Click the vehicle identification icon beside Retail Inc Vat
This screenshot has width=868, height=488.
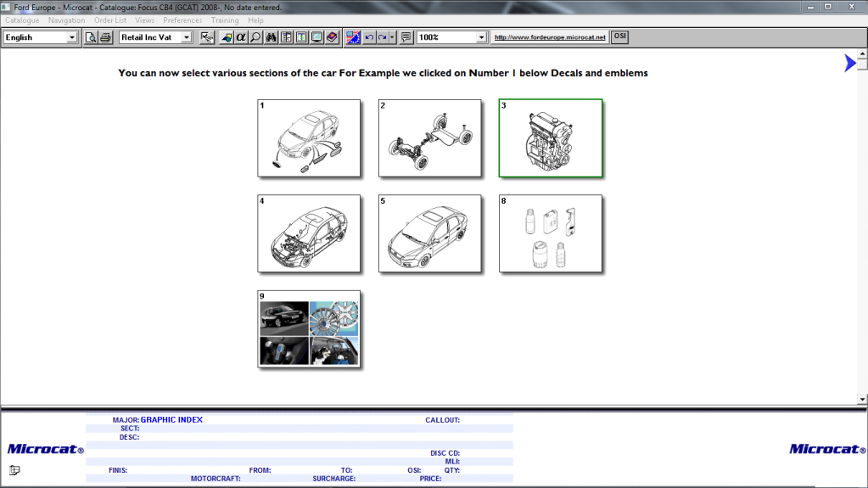pyautogui.click(x=206, y=37)
